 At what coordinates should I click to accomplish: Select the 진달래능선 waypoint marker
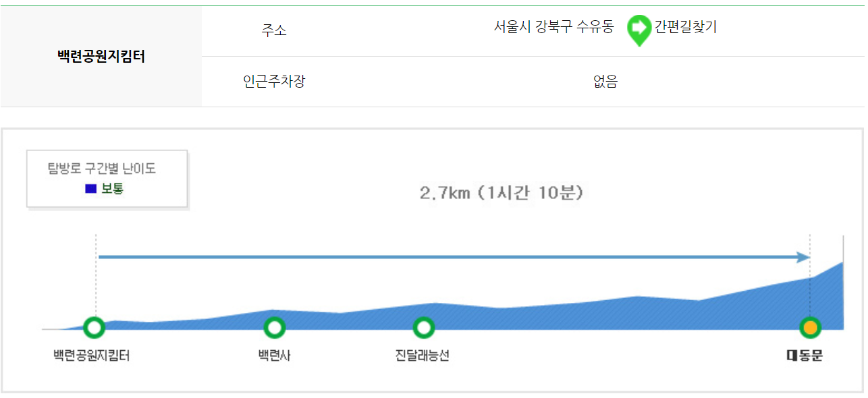pyautogui.click(x=424, y=329)
